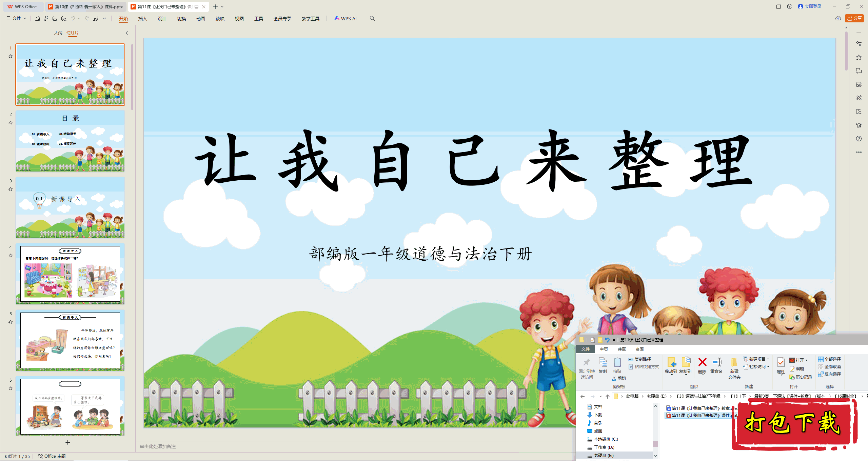
Task: Click Select None in Explorer ribbon
Action: 829,366
